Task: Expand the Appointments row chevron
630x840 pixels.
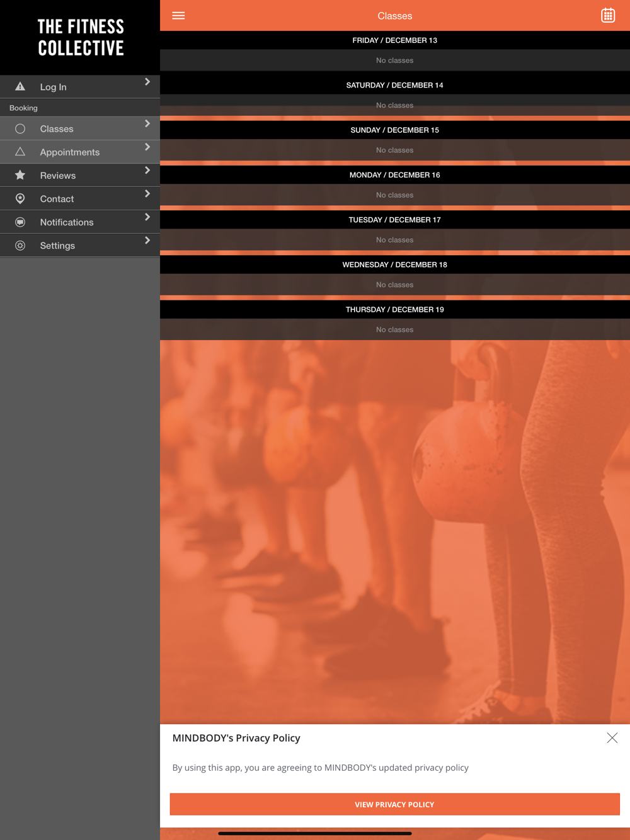Action: click(x=147, y=147)
